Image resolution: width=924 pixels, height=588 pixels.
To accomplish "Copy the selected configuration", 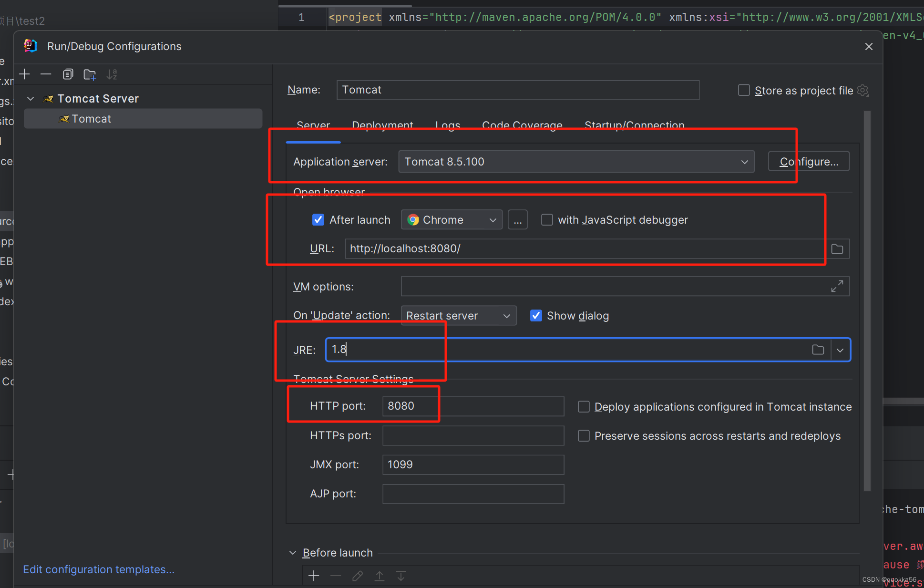I will pos(68,74).
